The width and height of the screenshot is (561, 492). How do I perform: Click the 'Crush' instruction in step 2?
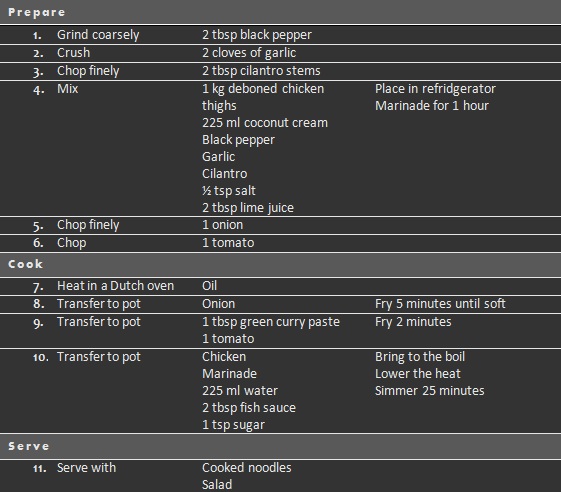pyautogui.click(x=73, y=53)
